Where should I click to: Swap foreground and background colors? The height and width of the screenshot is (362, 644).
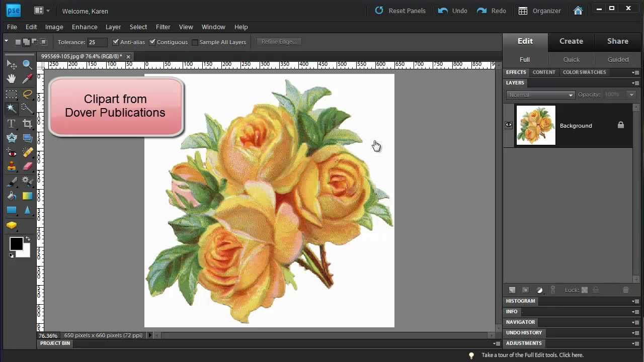[x=28, y=238]
